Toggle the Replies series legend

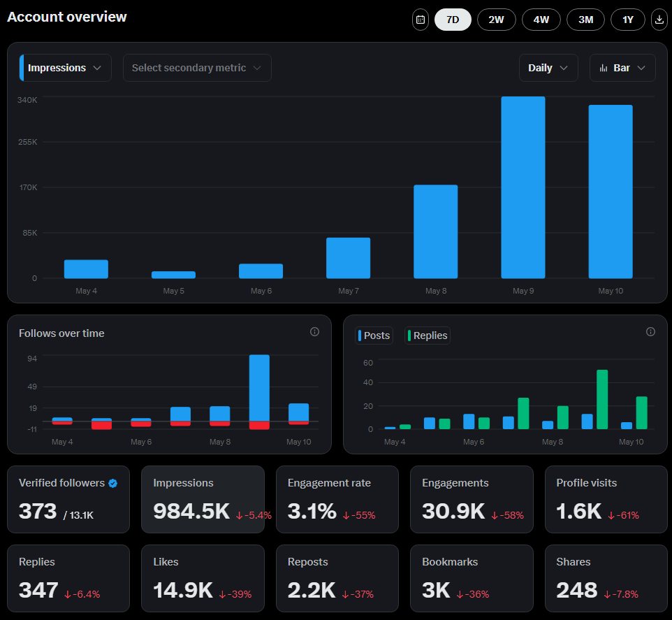coord(428,336)
